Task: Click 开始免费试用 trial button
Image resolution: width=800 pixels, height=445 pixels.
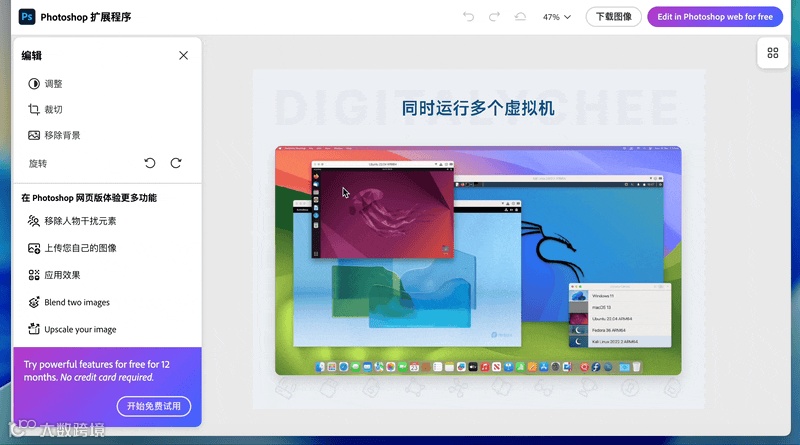Action: pos(154,406)
